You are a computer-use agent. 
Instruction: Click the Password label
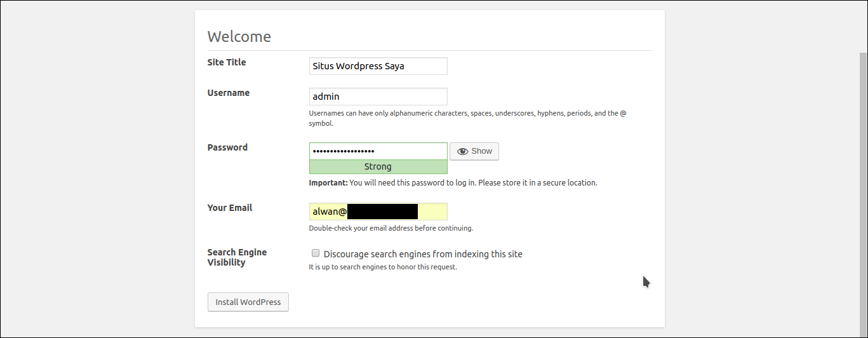227,147
